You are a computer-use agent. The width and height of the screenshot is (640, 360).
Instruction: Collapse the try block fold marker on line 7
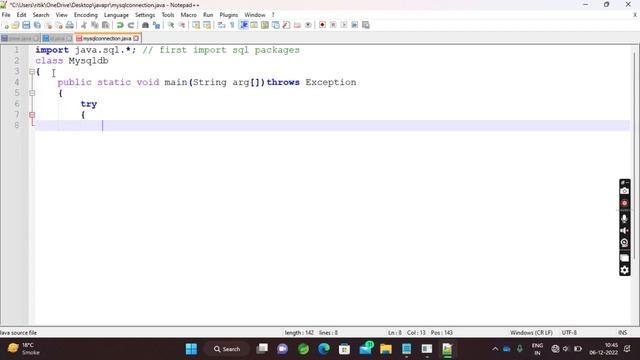[x=32, y=115]
